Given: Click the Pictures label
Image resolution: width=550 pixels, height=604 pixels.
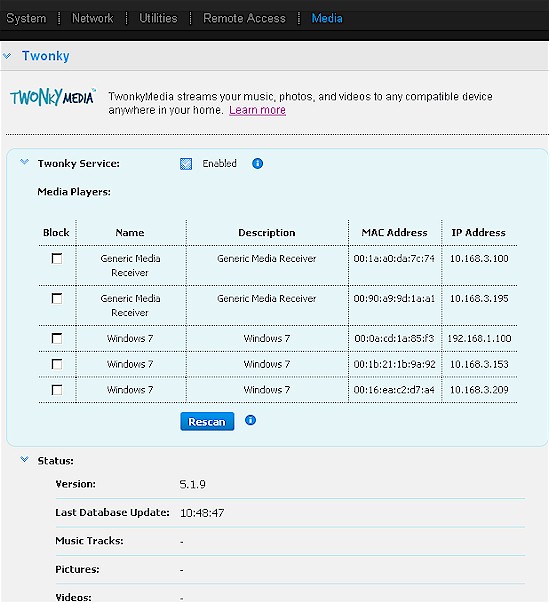Looking at the screenshot, I should 77,569.
